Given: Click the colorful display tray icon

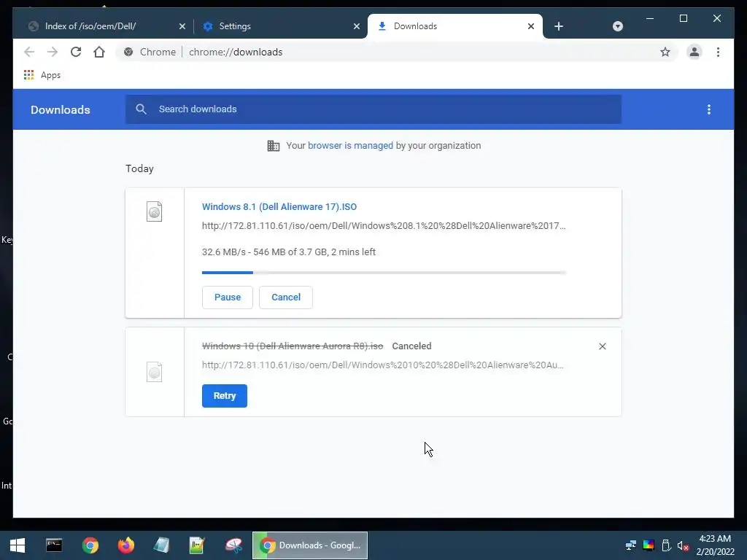Looking at the screenshot, I should pyautogui.click(x=649, y=545).
